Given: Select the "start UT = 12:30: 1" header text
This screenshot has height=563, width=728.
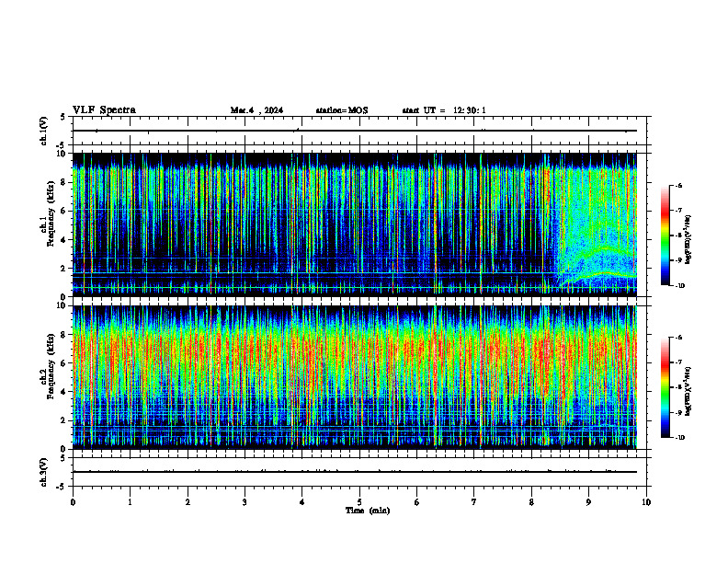Looking at the screenshot, I should click(x=444, y=110).
